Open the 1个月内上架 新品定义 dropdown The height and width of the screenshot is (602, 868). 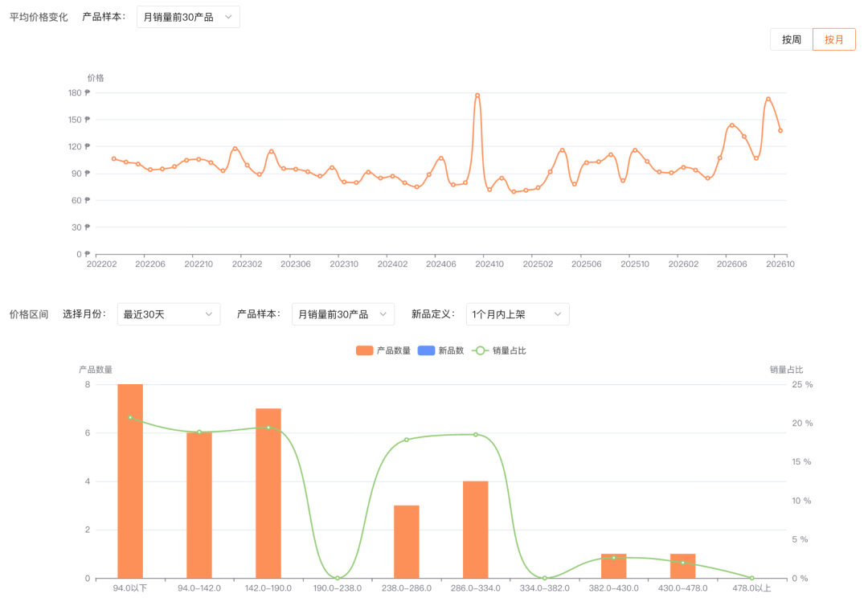[517, 314]
